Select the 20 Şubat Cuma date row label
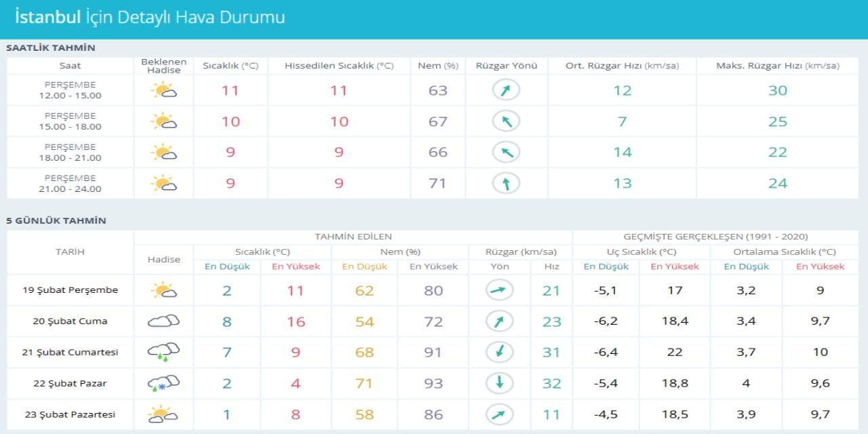 (x=70, y=321)
